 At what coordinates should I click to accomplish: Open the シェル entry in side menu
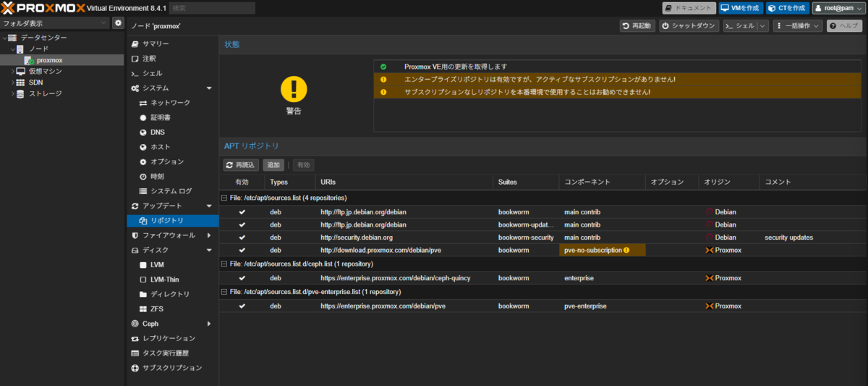tap(152, 73)
